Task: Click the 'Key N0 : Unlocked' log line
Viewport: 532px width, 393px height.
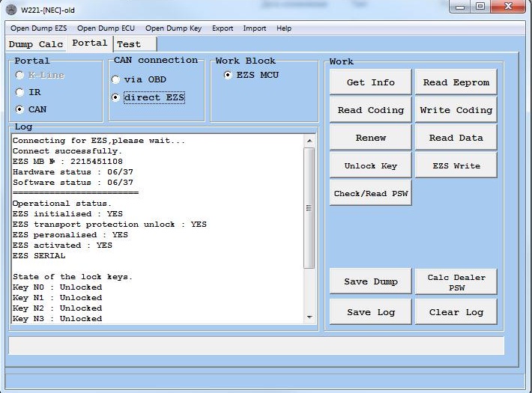Action: 57,287
